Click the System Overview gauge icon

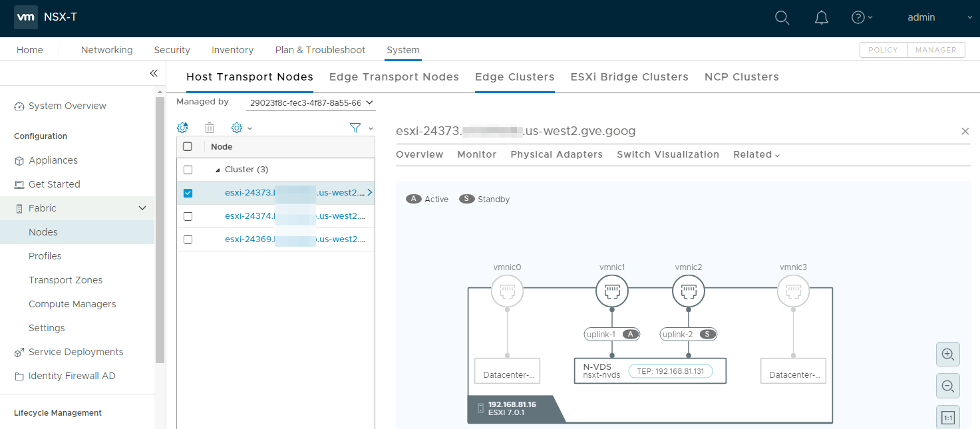point(19,106)
